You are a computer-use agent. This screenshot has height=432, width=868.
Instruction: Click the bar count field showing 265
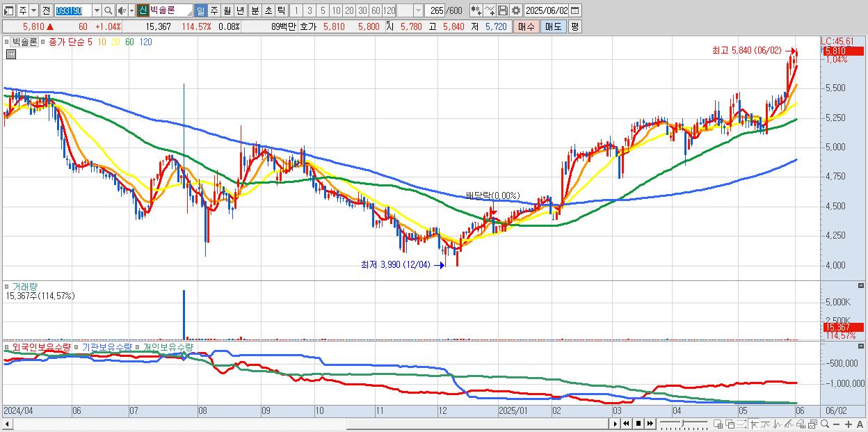[x=434, y=10]
